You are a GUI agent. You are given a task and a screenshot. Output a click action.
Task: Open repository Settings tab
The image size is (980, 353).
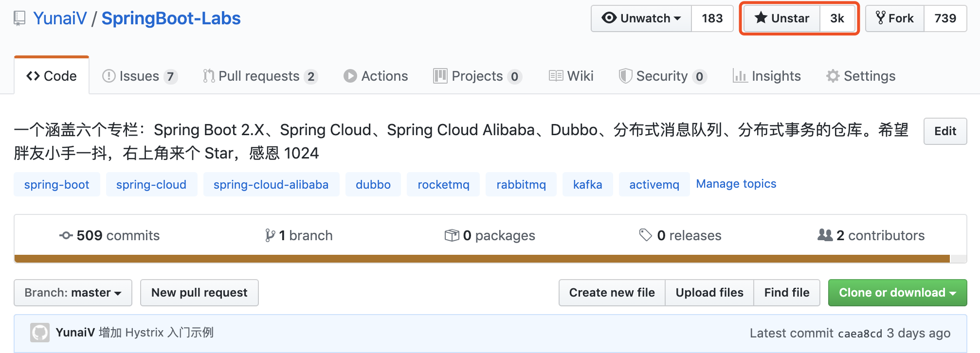861,76
